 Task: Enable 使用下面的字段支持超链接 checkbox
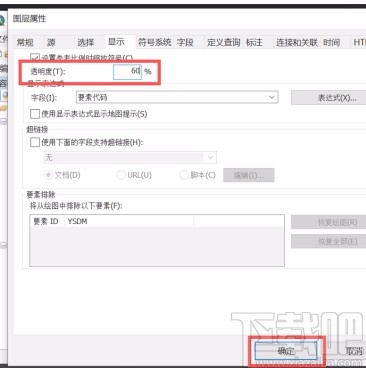35,142
